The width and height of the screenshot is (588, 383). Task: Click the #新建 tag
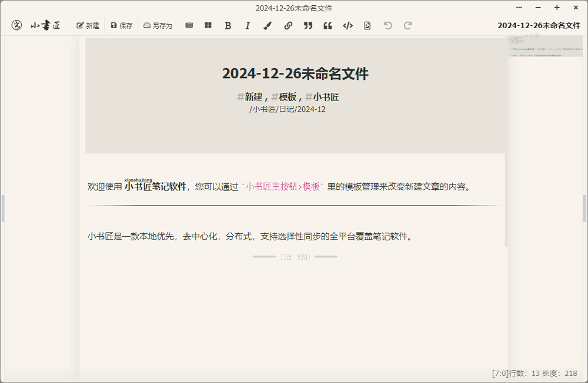(250, 97)
